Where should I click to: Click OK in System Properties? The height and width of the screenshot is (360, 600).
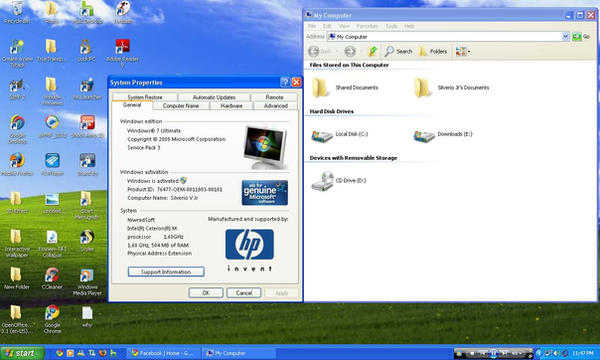tap(205, 293)
